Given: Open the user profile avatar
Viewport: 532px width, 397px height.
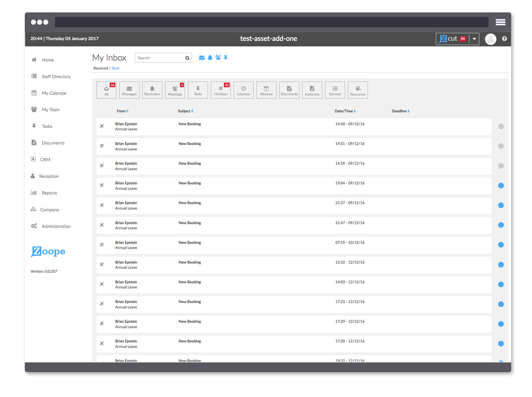Looking at the screenshot, I should coord(490,39).
